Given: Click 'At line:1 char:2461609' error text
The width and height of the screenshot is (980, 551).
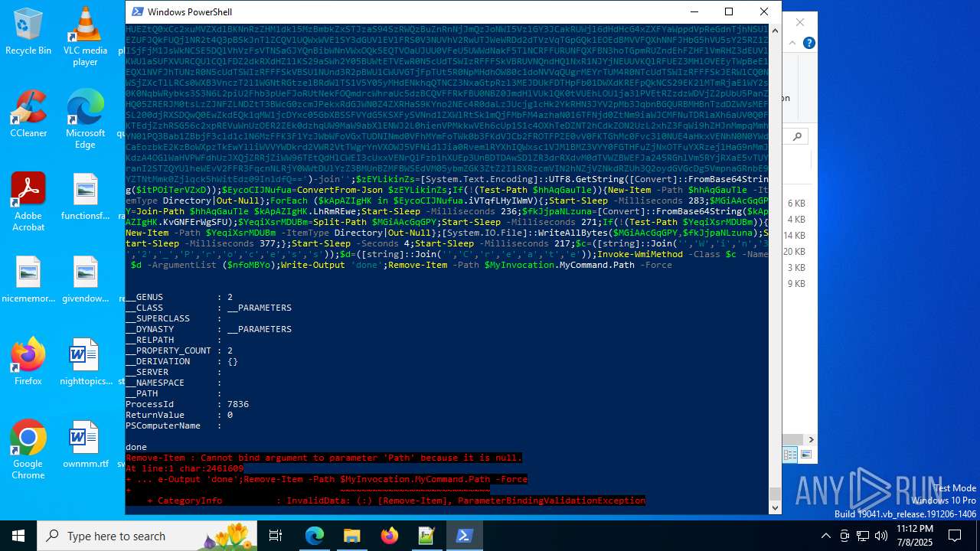Looking at the screenshot, I should 185,468.
